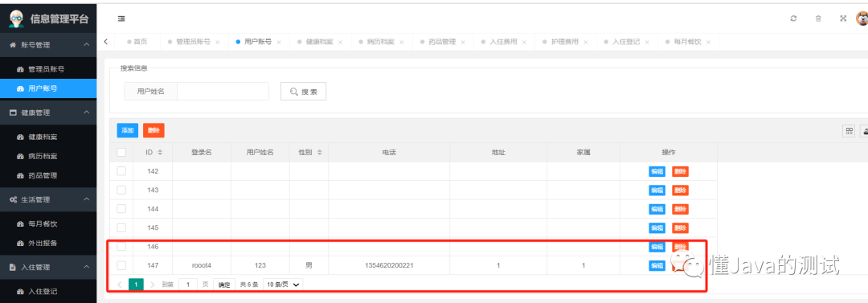
Task: Open 健康档案 in the sidebar
Action: coord(48,137)
